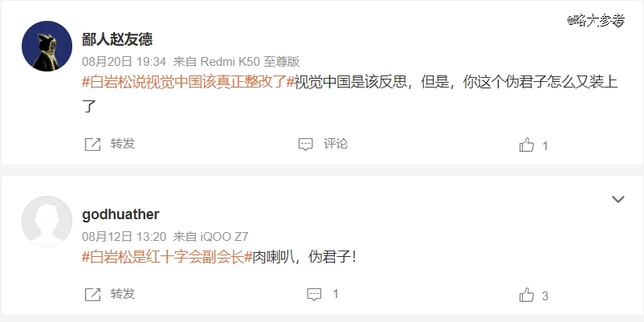Click repost icon on godhuather's post
Viewport: 644px width, 322px height.
coord(92,295)
